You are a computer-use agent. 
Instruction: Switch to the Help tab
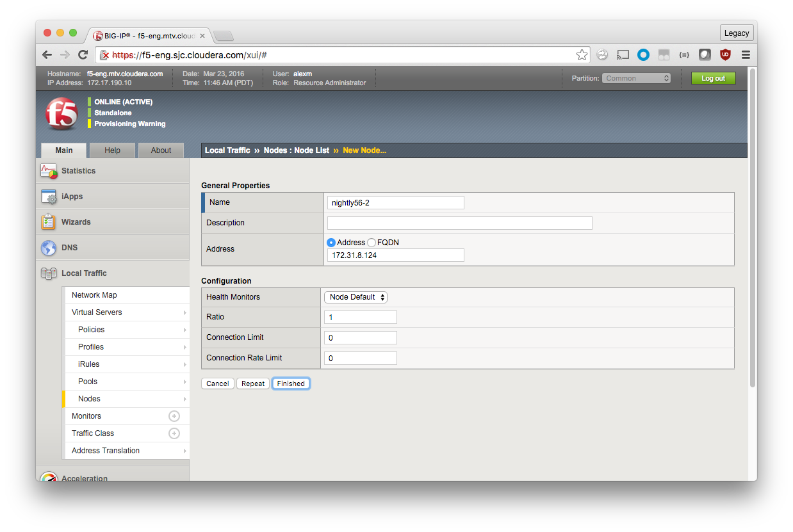[112, 150]
